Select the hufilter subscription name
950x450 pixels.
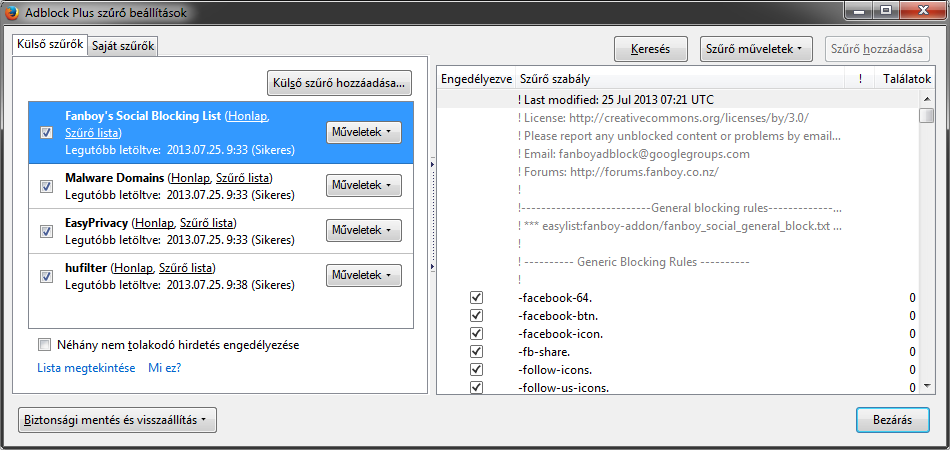[x=86, y=268]
